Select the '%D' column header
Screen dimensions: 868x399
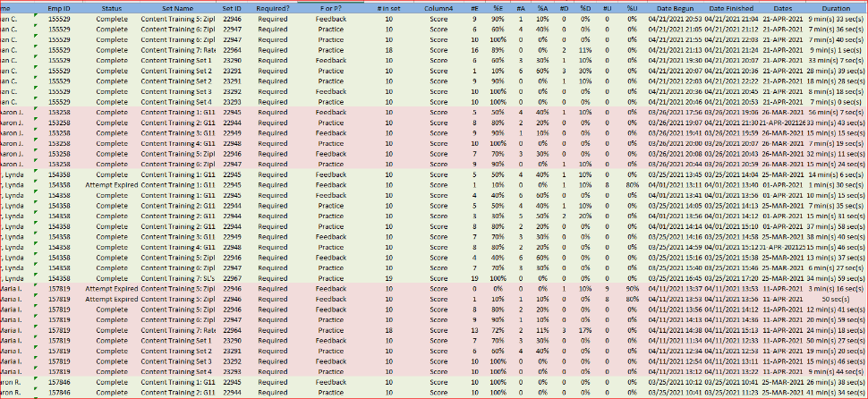pyautogui.click(x=585, y=8)
